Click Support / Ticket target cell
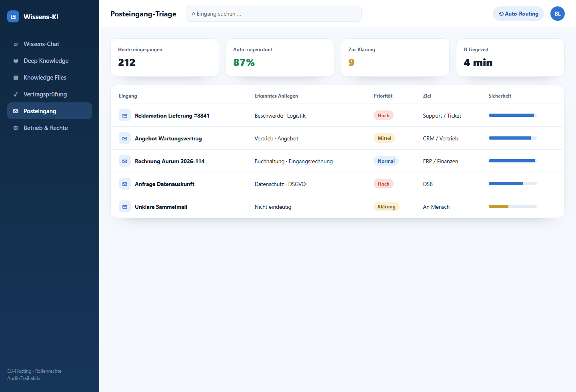This screenshot has height=392, width=576. pyautogui.click(x=442, y=116)
